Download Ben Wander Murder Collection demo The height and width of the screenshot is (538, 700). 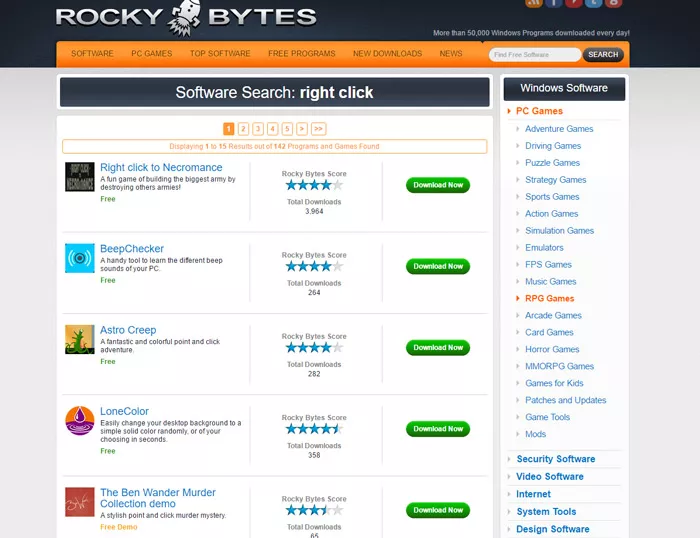438,510
